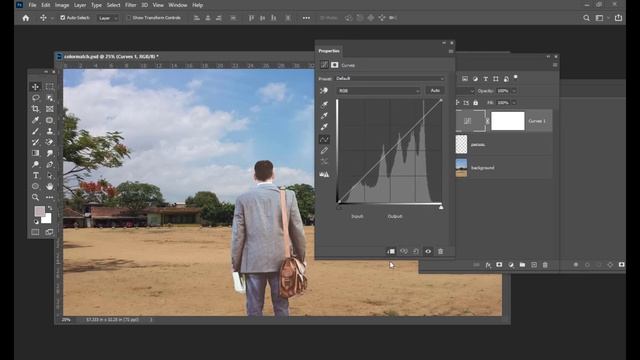Click the black point slider under histogram
This screenshot has width=640, height=360.
(x=339, y=207)
